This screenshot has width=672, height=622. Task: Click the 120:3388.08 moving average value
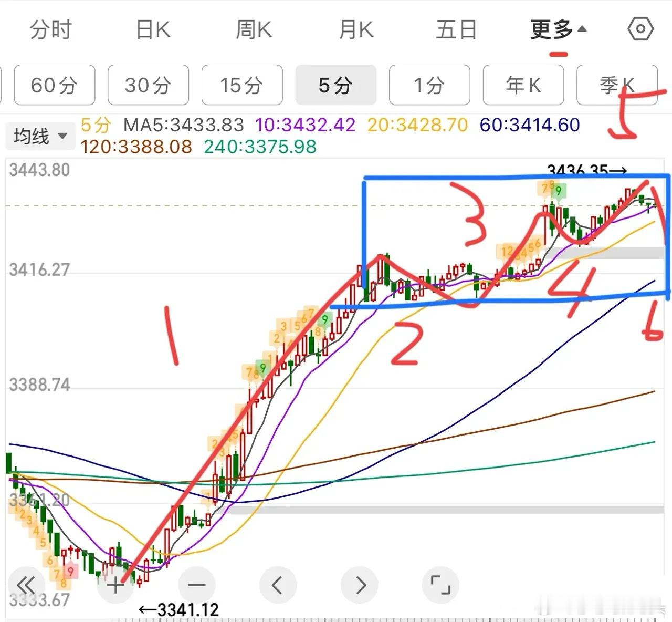pyautogui.click(x=136, y=147)
